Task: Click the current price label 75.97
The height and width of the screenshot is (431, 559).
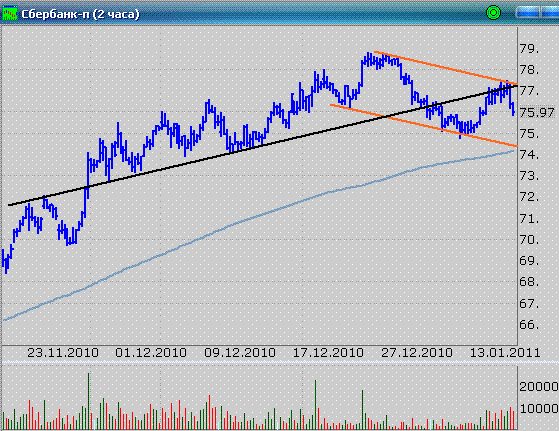Action: pos(537,113)
